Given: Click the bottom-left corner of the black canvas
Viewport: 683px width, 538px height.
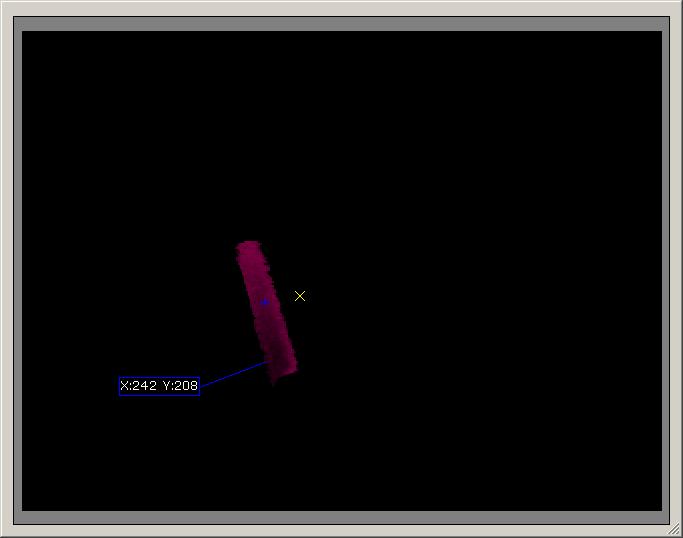Looking at the screenshot, I should (24, 508).
